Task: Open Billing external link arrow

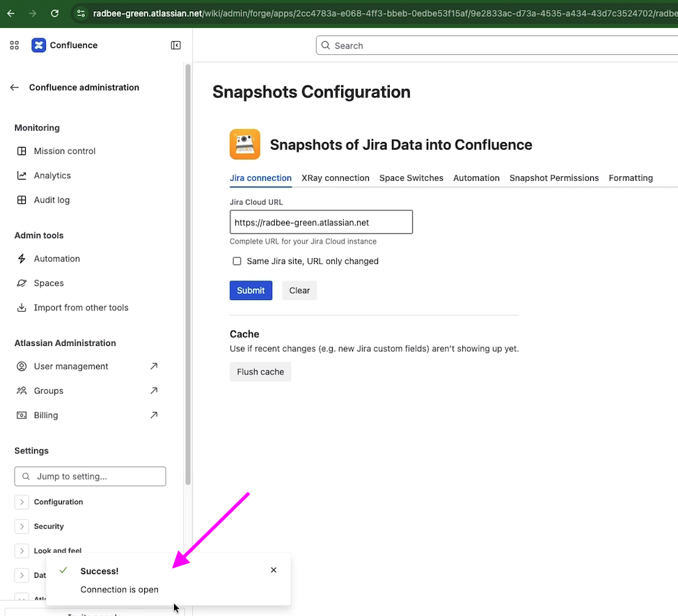Action: 154,415
